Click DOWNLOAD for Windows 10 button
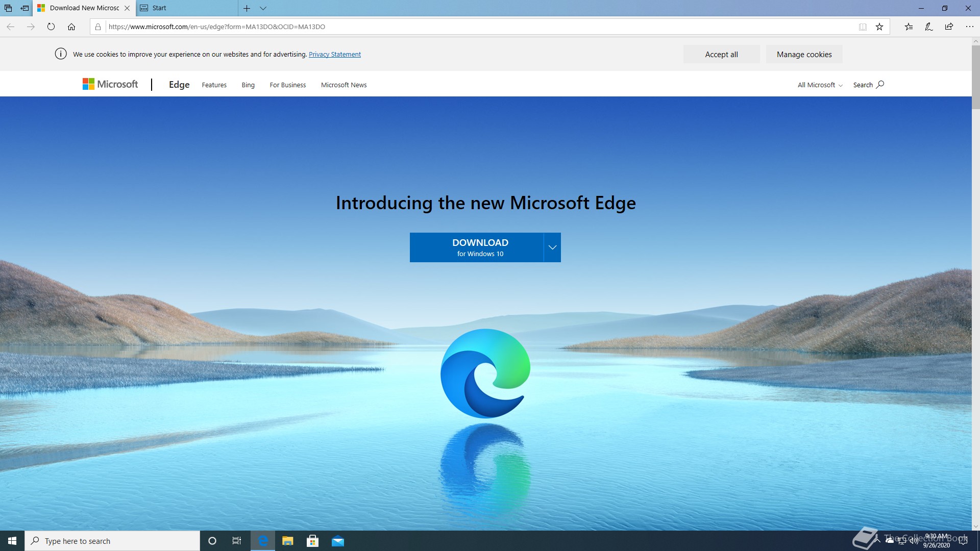This screenshot has width=980, height=551. [476, 247]
